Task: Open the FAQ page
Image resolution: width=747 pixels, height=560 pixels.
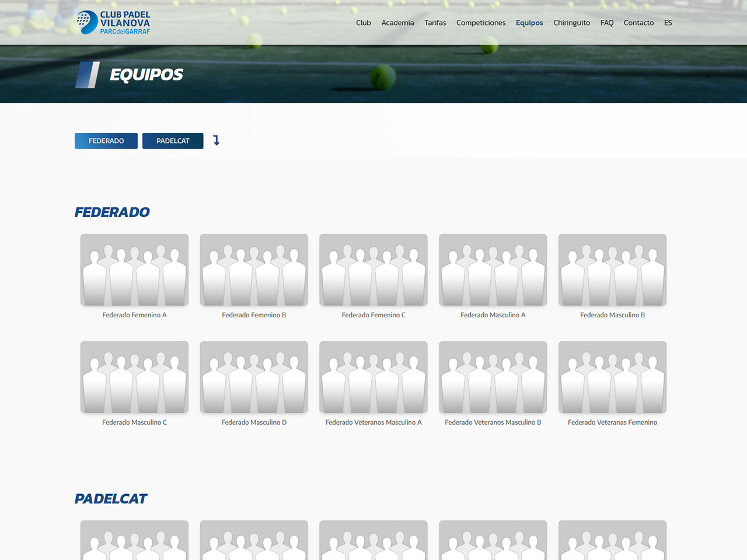Action: point(607,23)
